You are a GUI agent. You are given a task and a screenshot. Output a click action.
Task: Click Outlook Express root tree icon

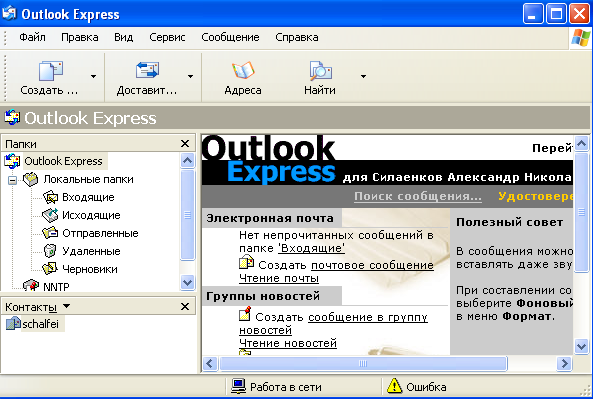tap(12, 161)
